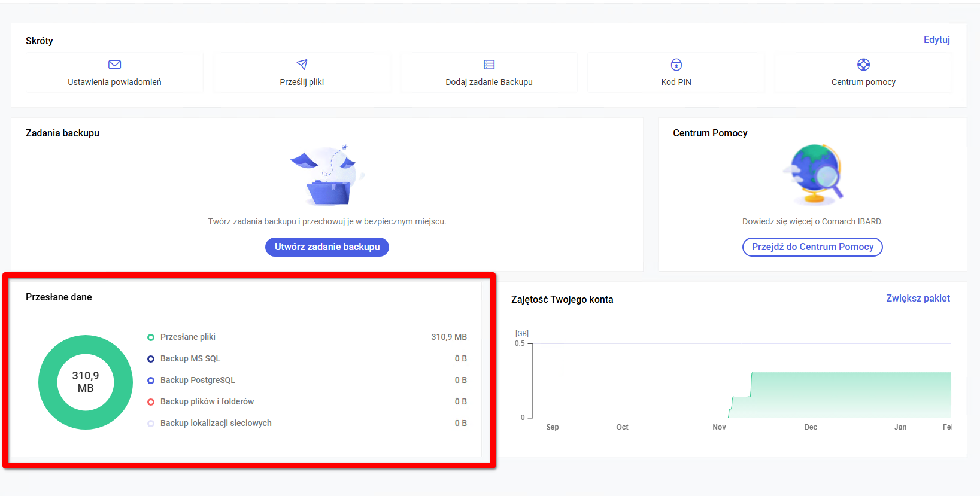Select the Ustawienia powiadomień shortcut label
The width and height of the screenshot is (980, 496).
[114, 83]
